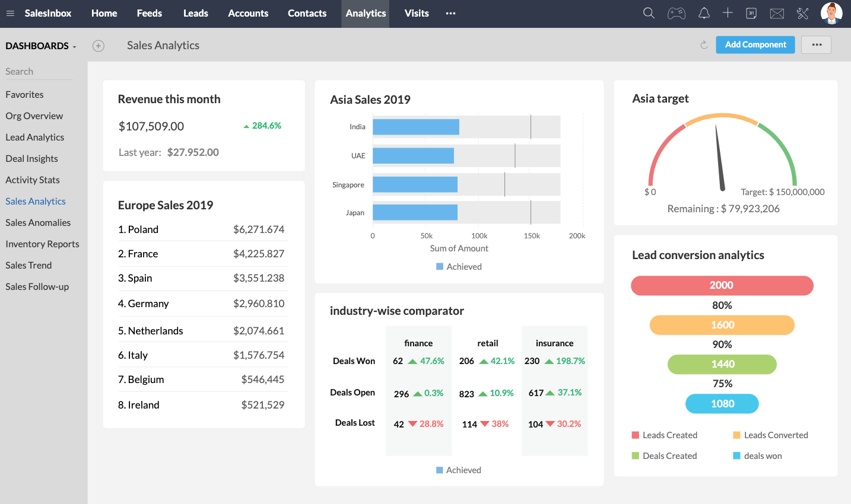Screen dimensions: 851x504
Task: Open the Leads module tab
Action: click(195, 13)
